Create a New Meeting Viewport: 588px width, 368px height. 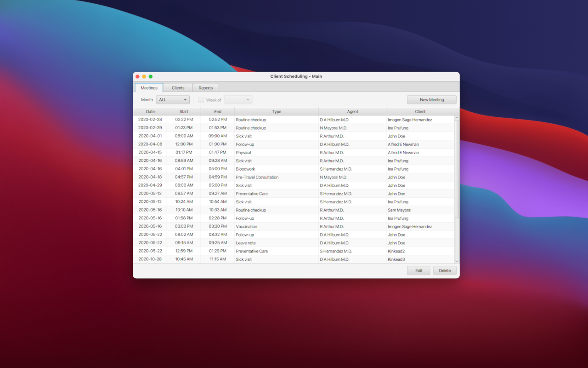coord(431,99)
